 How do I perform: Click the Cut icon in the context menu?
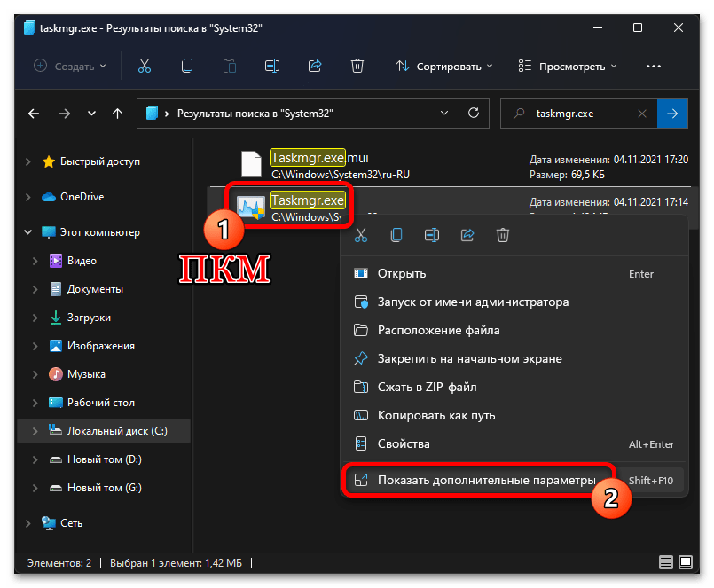[x=361, y=235]
